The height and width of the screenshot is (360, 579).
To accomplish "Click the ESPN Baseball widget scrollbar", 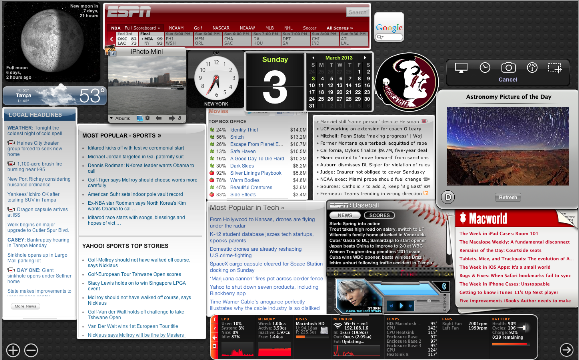I will coord(449,240).
